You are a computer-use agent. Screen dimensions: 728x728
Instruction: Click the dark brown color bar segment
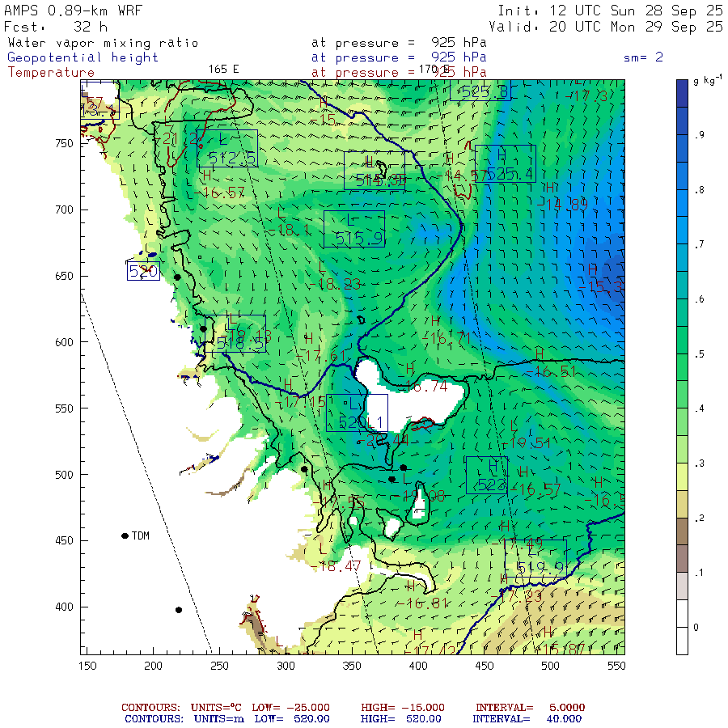682,531
